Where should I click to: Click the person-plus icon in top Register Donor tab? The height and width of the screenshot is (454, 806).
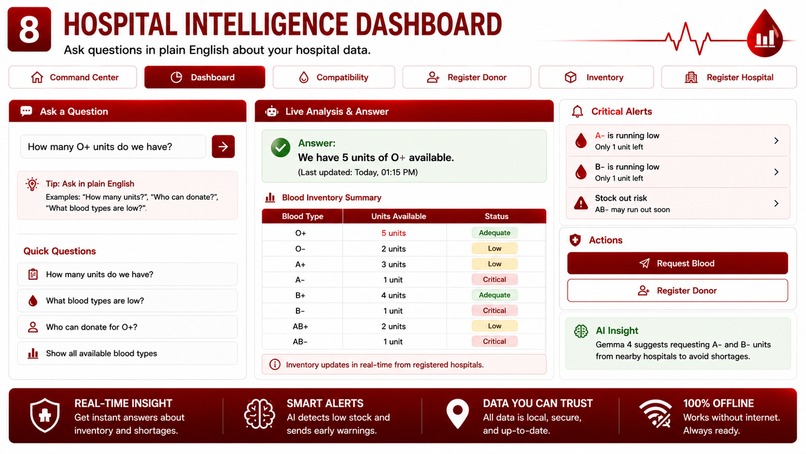[433, 77]
